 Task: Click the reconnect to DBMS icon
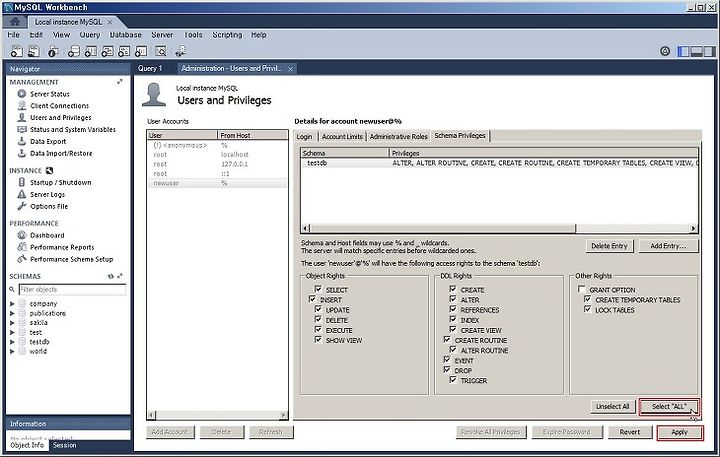click(180, 51)
